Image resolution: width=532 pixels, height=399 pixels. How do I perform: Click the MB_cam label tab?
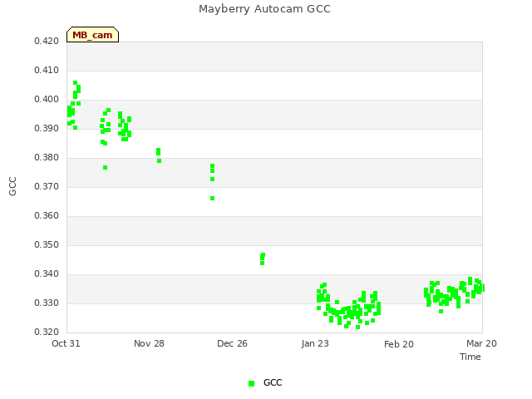(x=92, y=35)
